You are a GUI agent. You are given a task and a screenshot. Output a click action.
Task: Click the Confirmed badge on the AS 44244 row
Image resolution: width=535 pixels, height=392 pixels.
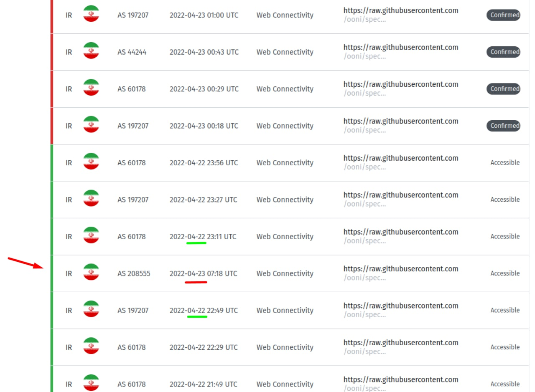(503, 52)
